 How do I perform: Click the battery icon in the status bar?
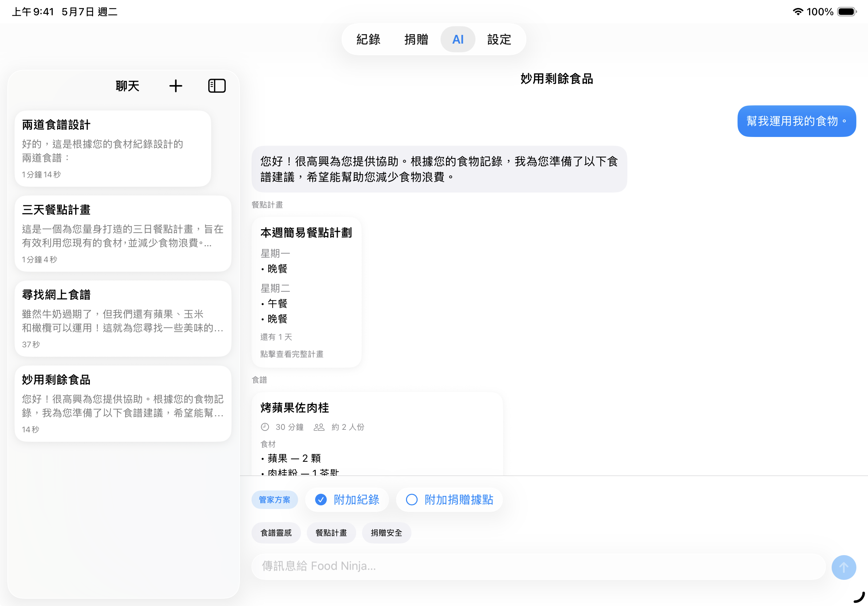click(847, 12)
